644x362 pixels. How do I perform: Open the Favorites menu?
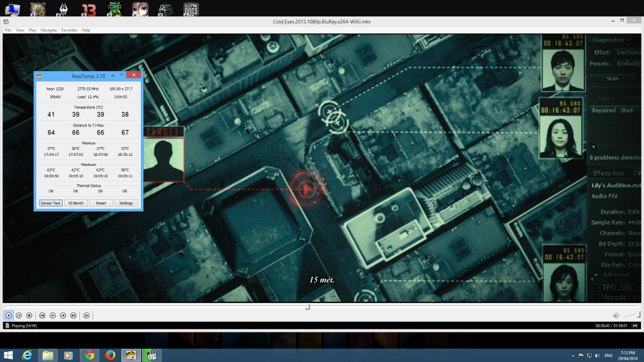click(x=69, y=30)
